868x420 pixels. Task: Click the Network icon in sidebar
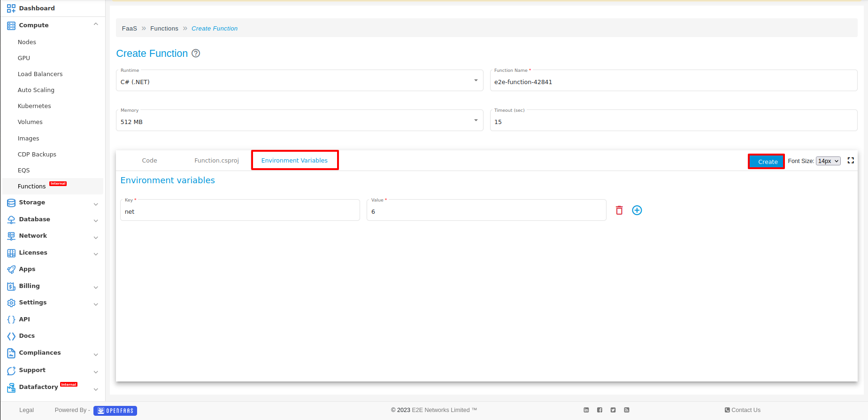pos(11,236)
